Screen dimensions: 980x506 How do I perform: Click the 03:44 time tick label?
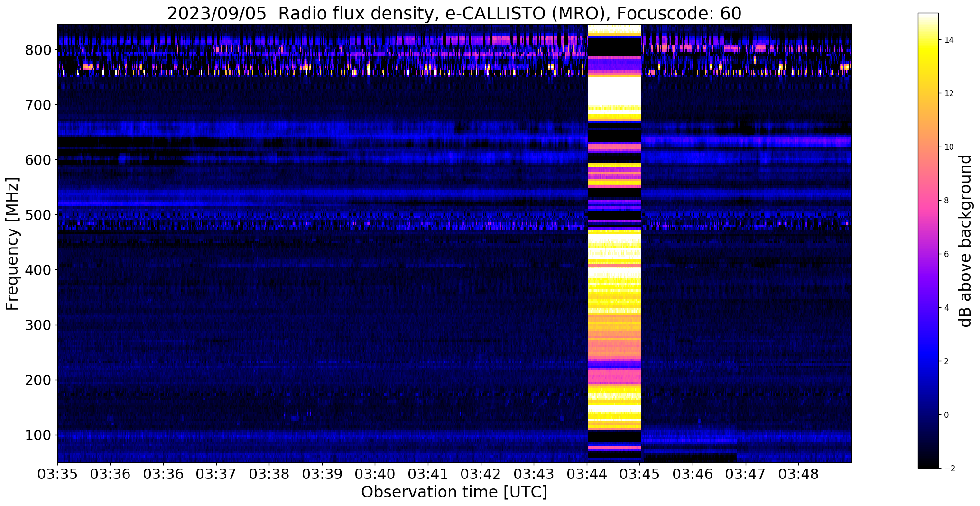(x=587, y=474)
